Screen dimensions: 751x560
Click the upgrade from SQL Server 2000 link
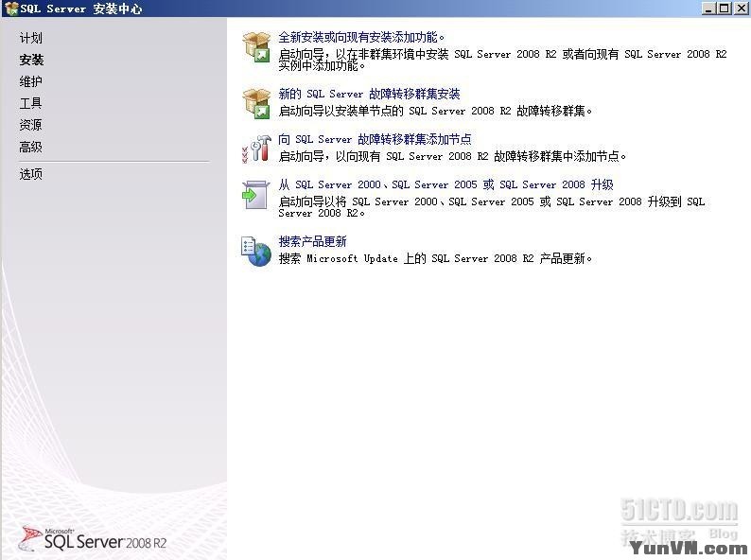coord(445,184)
